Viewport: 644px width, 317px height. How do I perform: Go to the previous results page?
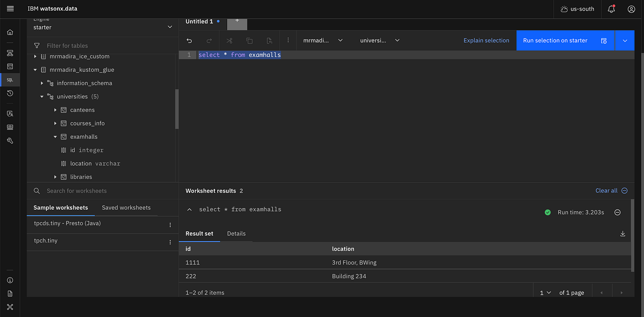(x=601, y=293)
